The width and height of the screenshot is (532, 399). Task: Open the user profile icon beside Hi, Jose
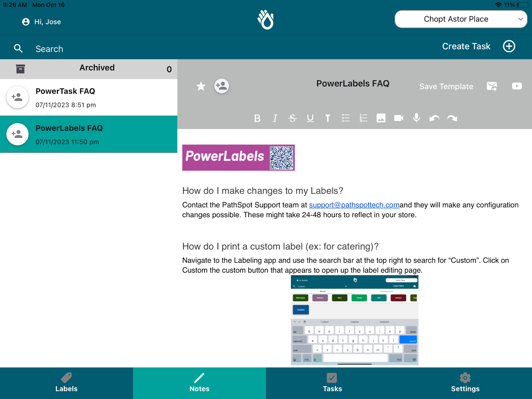26,22
